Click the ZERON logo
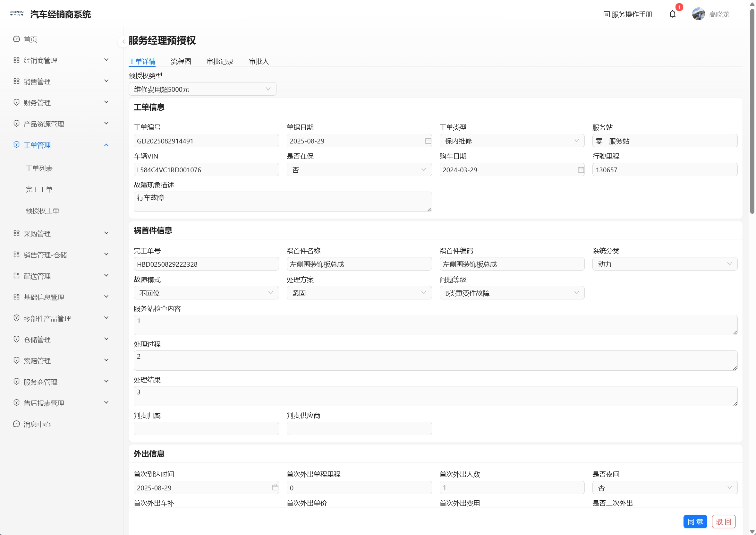Image resolution: width=756 pixels, height=535 pixels. [x=17, y=13]
